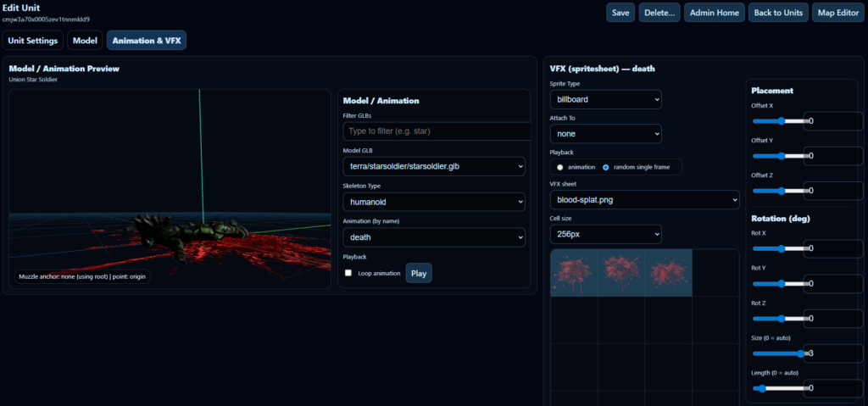The height and width of the screenshot is (406, 868).
Task: Switch to the Model tab
Action: tap(85, 40)
